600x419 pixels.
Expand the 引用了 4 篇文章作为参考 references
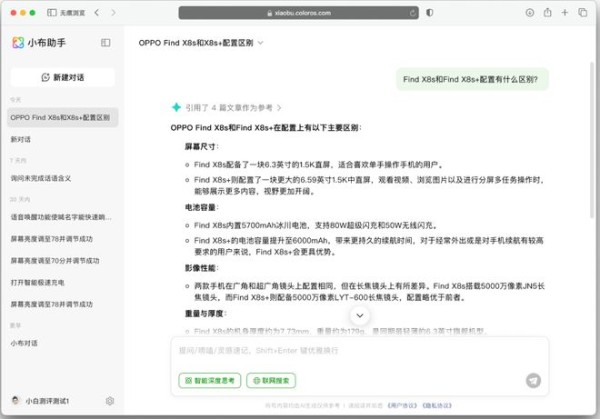pos(233,108)
